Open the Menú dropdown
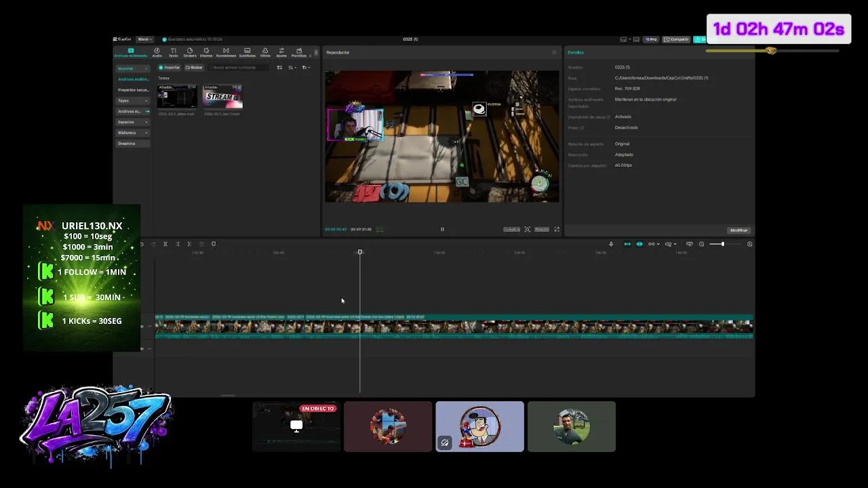Viewport: 868px width, 488px height. 144,39
